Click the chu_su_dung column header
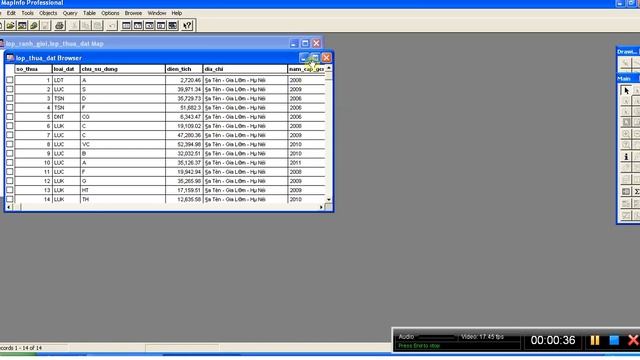 (x=122, y=69)
